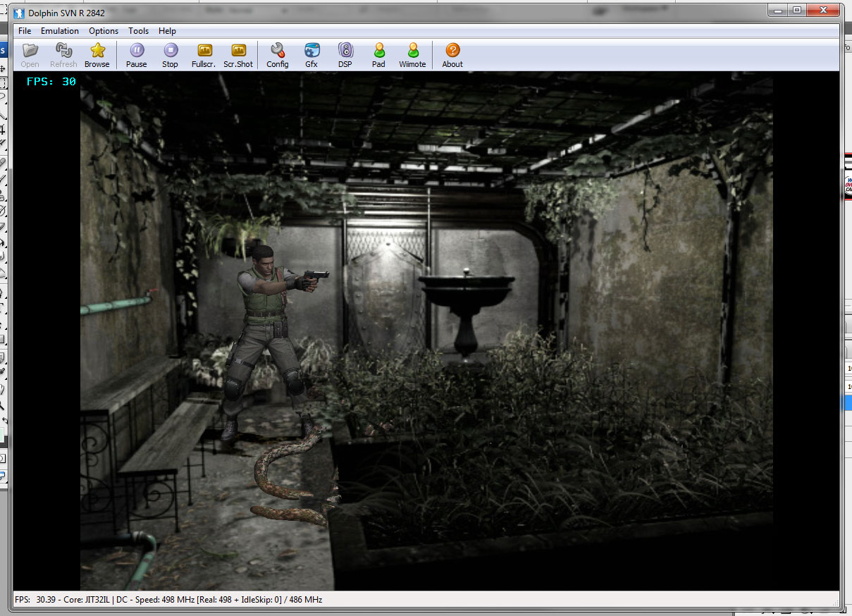Open the Tools menu
This screenshot has width=852, height=616.
138,31
